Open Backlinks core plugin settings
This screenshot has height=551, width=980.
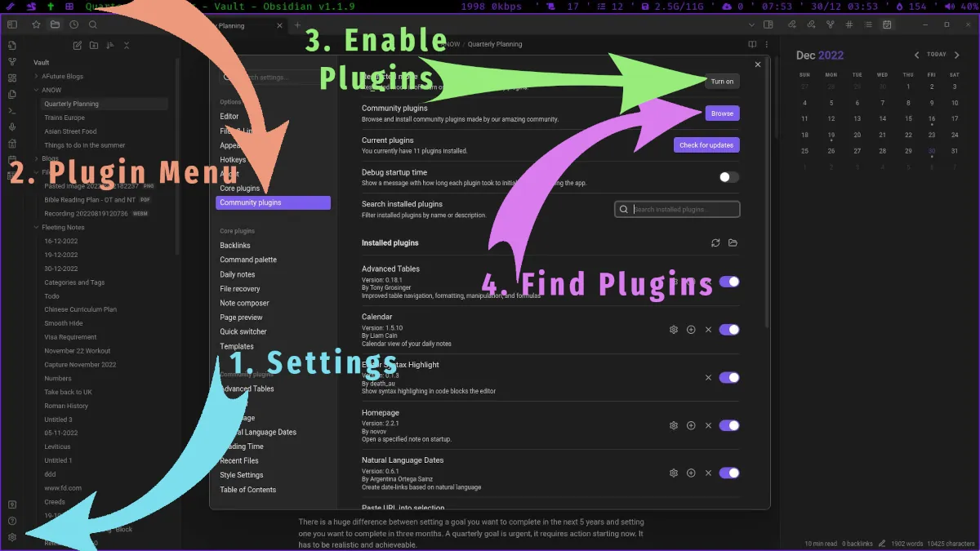click(x=235, y=246)
